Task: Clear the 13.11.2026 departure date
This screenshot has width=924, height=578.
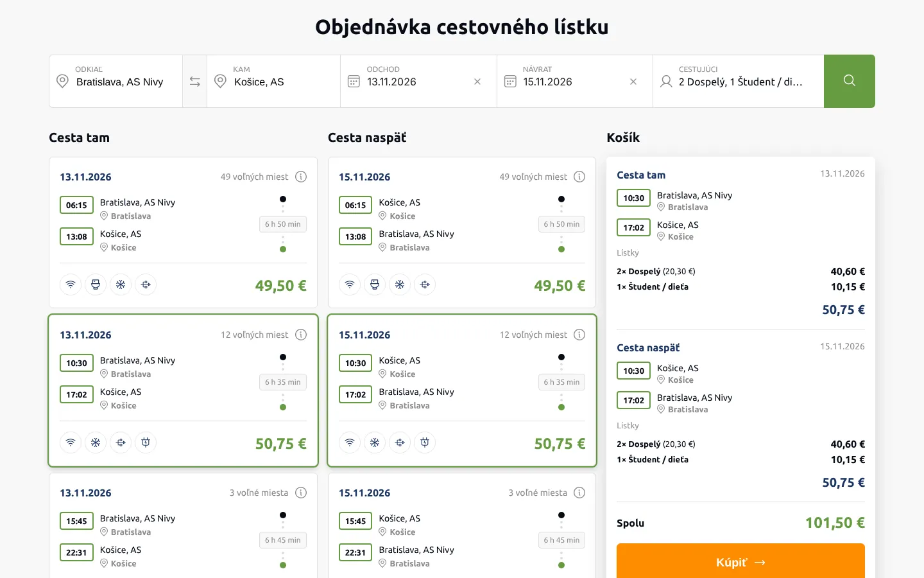Action: click(x=477, y=82)
